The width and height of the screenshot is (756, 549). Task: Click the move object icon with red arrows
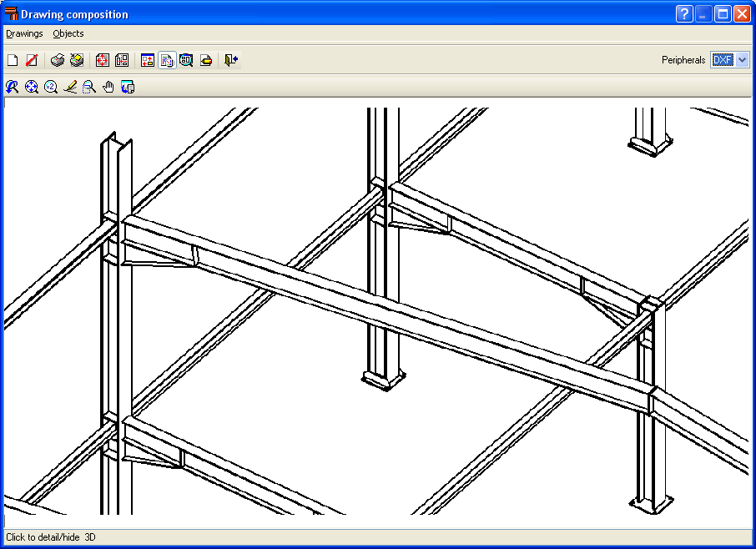[102, 60]
